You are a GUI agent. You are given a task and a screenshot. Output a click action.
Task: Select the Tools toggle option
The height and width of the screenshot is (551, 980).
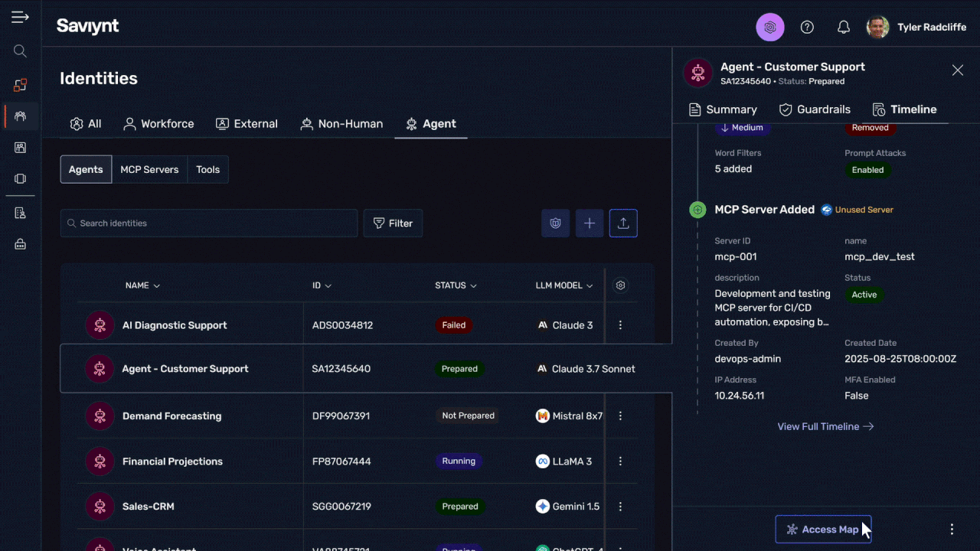[207, 170]
